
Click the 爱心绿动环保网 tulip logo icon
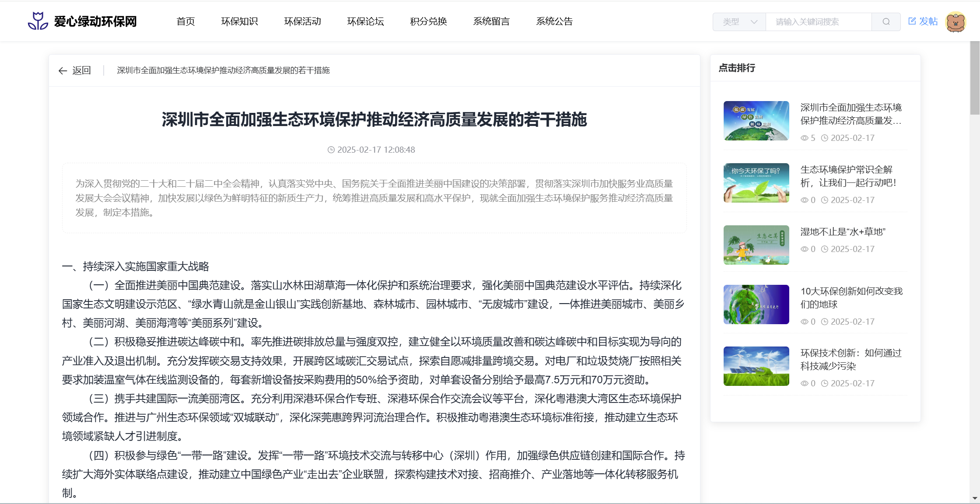pyautogui.click(x=38, y=21)
